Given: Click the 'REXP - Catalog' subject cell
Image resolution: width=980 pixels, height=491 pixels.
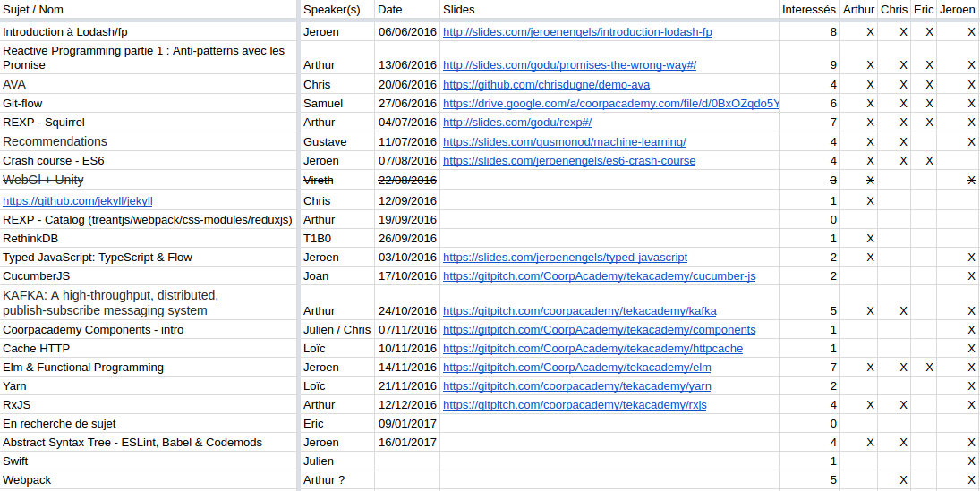Looking at the screenshot, I should (x=149, y=220).
